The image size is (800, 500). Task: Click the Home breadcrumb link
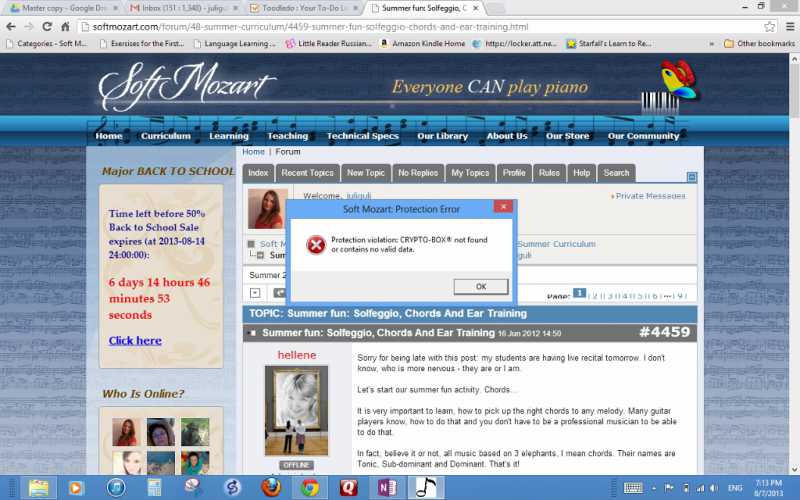[253, 152]
